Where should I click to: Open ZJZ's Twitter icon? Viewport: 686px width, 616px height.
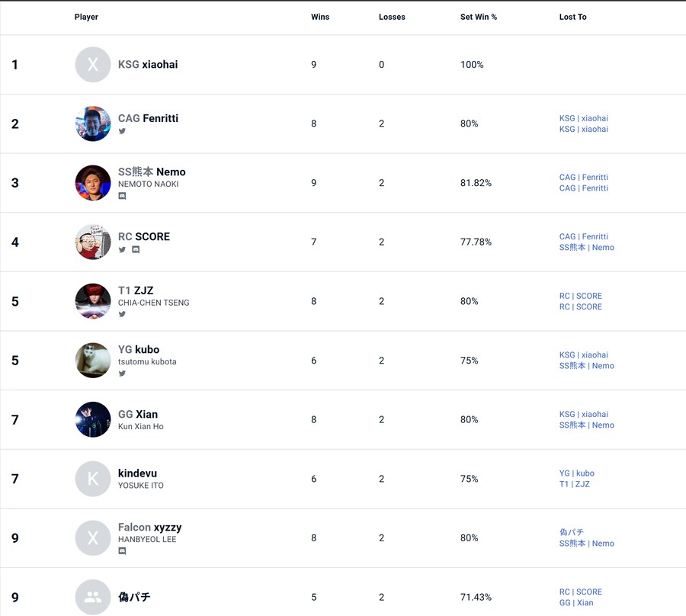pyautogui.click(x=122, y=314)
